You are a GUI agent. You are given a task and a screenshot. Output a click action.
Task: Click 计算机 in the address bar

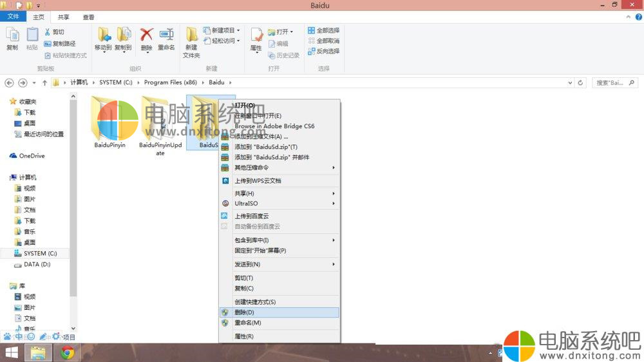tap(79, 82)
